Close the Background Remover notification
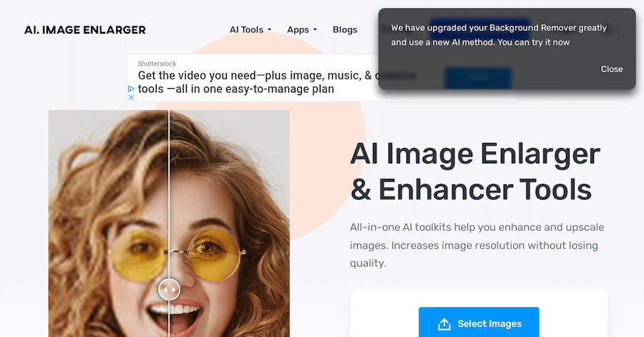This screenshot has height=337, width=644. [x=612, y=69]
